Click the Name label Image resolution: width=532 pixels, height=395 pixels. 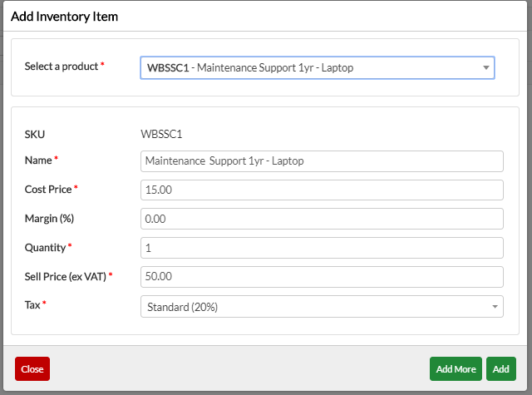click(x=38, y=160)
